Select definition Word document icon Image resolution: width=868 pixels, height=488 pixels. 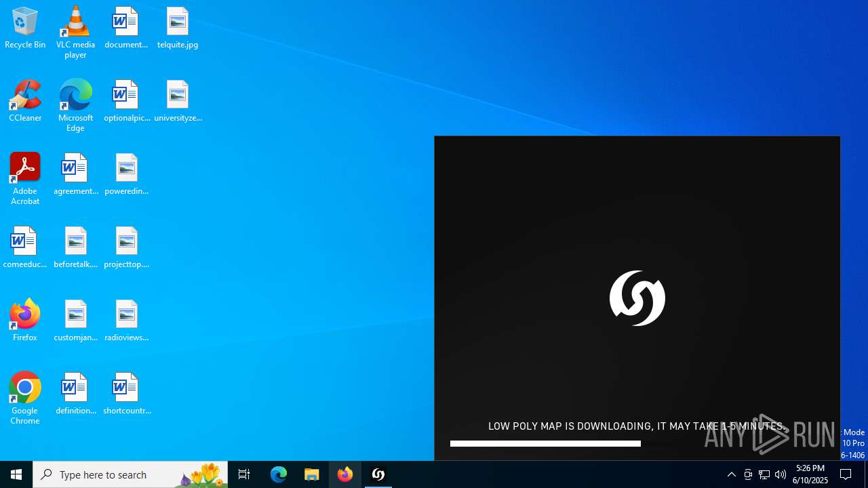pyautogui.click(x=75, y=394)
